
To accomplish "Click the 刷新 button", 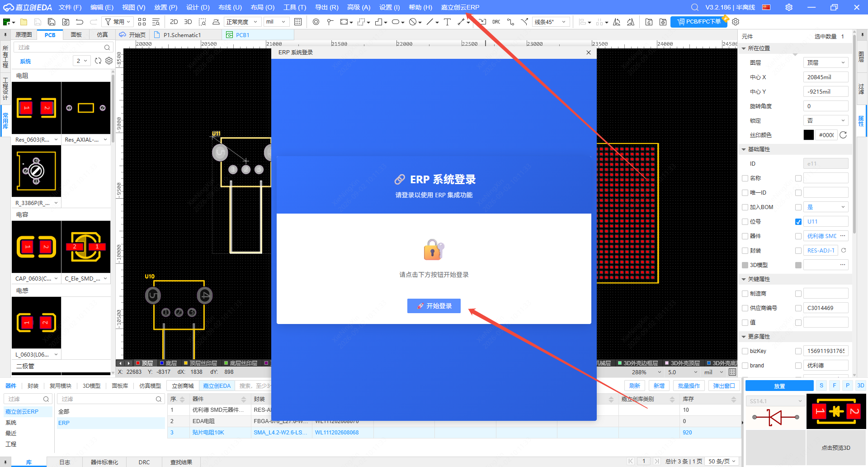I will click(635, 386).
